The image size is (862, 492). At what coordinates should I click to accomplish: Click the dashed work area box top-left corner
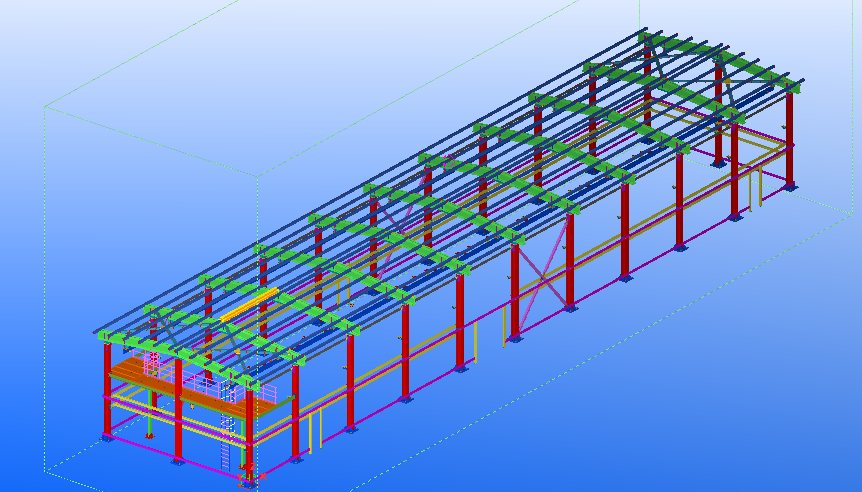[44, 107]
